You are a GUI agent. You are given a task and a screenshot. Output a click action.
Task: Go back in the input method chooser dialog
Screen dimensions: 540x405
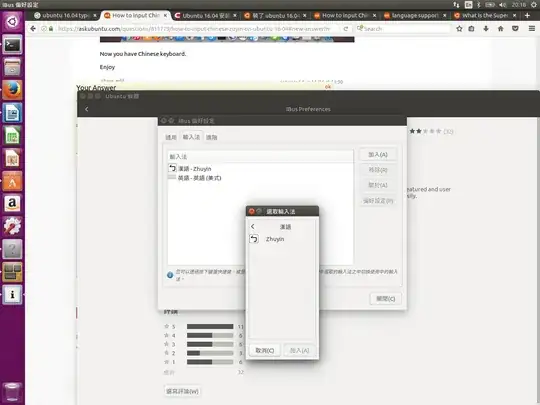pyautogui.click(x=252, y=227)
